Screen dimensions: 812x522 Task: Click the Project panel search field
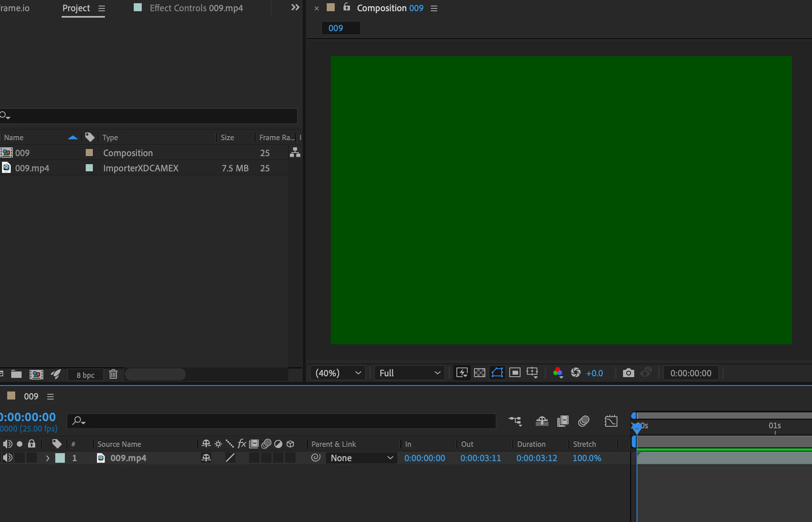pyautogui.click(x=152, y=116)
